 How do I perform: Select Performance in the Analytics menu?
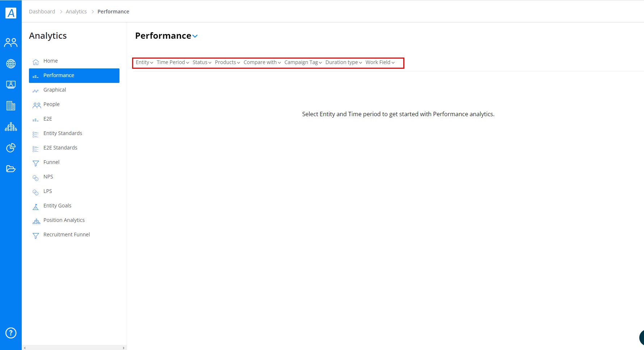point(74,75)
